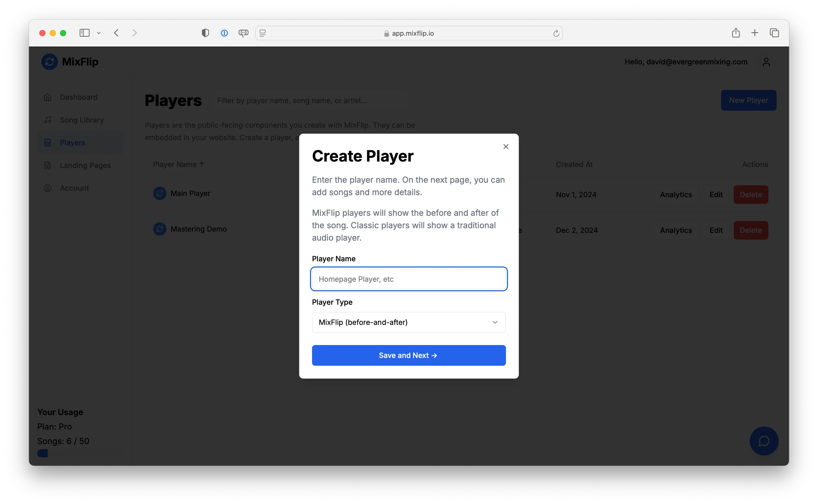Open the chat support bubble
Viewport: 818px width, 504px height.
click(x=764, y=441)
